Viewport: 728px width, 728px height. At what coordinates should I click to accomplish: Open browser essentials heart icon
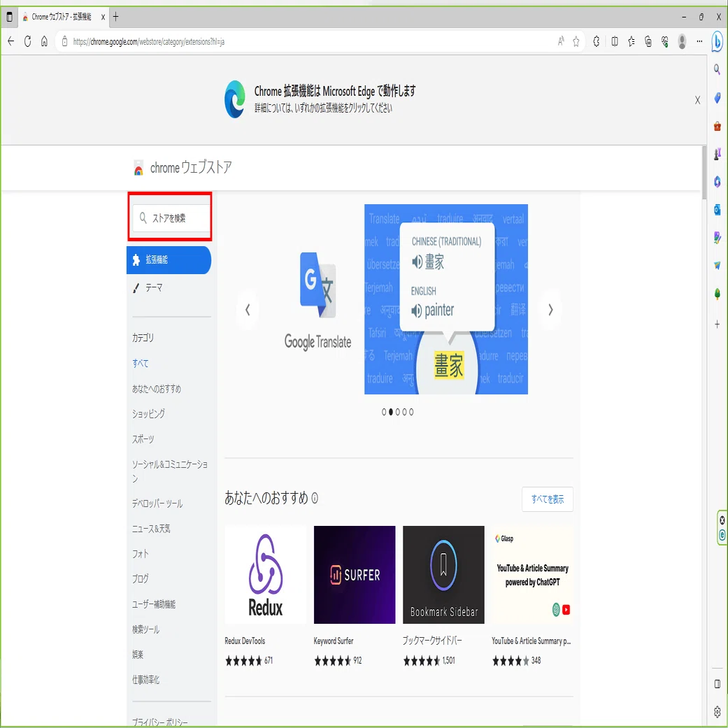click(x=665, y=42)
